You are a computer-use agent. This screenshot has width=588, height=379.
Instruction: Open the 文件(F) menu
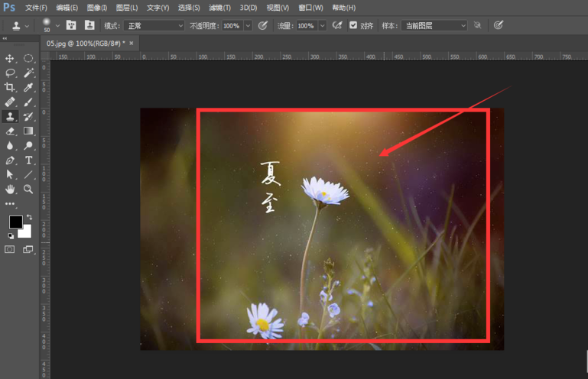(36, 8)
